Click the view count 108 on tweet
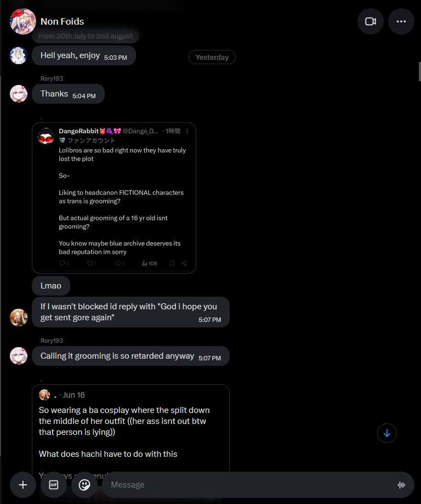This screenshot has width=421, height=504. 149,263
